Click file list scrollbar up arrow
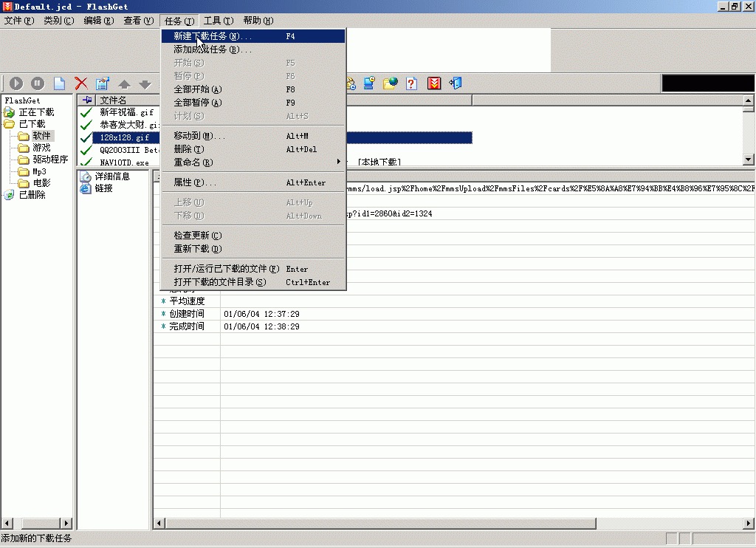Image resolution: width=756 pixels, height=548 pixels. tap(749, 100)
